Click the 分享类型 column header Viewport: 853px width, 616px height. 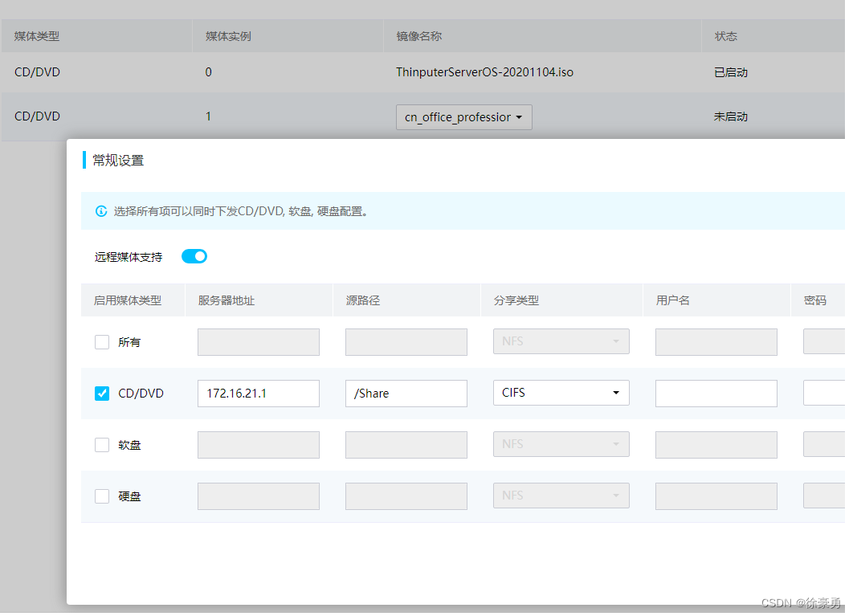(x=516, y=300)
